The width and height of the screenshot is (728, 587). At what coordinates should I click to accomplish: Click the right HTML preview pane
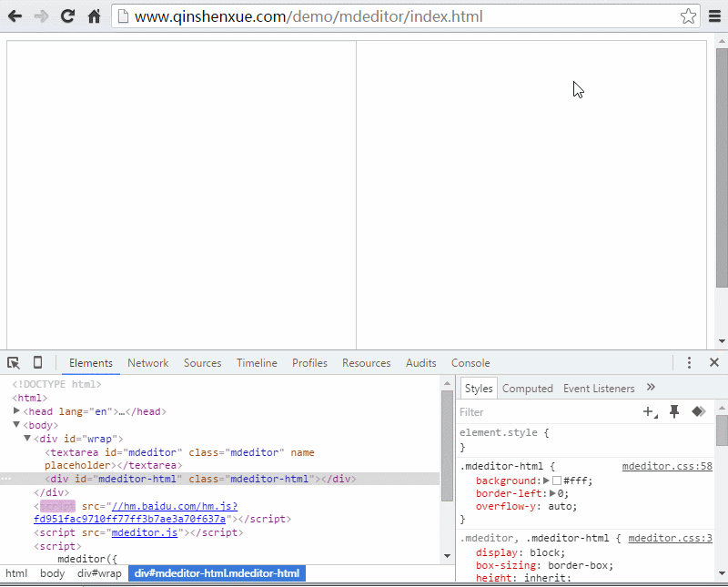click(531, 195)
